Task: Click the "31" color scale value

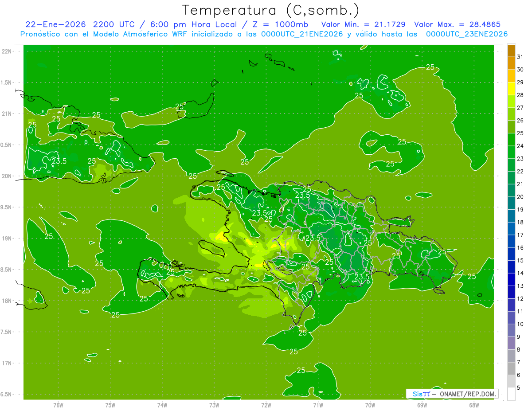Action: [520, 57]
